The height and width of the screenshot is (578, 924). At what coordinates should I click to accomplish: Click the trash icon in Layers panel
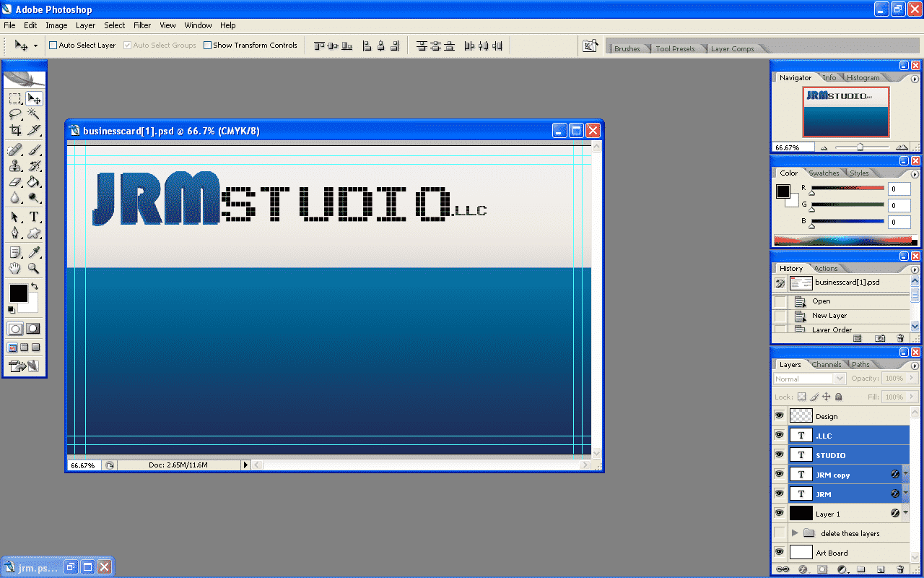(900, 569)
